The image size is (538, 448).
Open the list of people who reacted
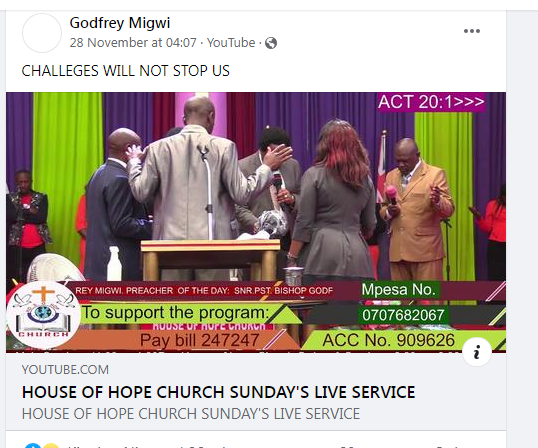pos(148,446)
